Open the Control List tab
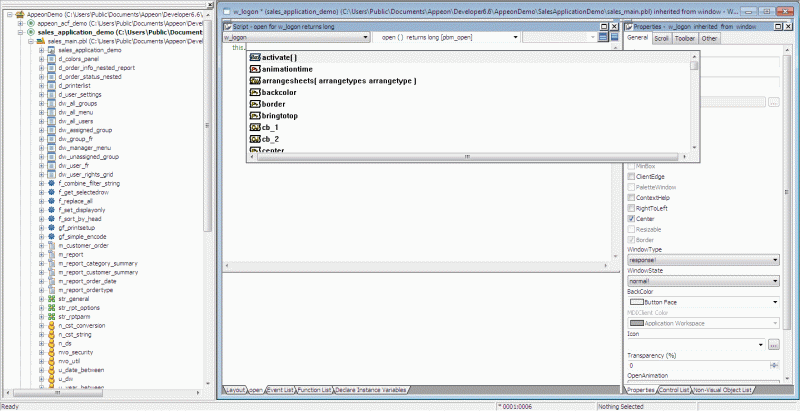800x411 pixels. coord(674,390)
